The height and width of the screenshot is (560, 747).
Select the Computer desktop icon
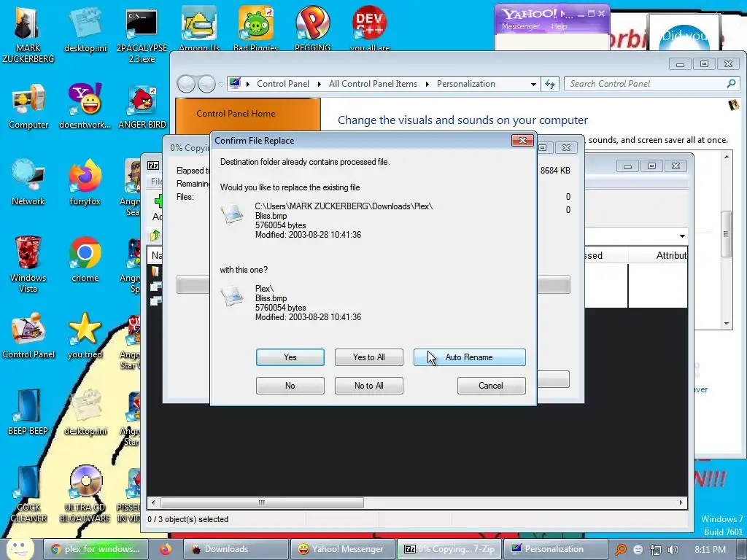(x=28, y=106)
